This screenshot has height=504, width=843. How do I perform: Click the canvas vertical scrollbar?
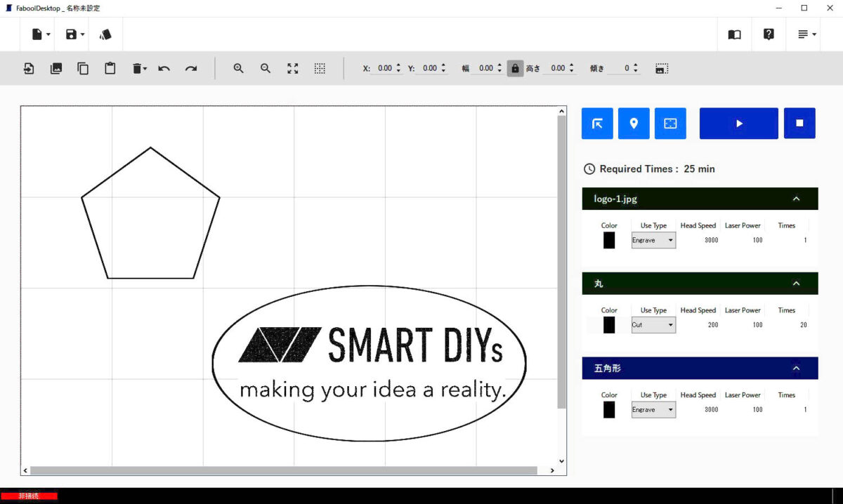(x=561, y=262)
